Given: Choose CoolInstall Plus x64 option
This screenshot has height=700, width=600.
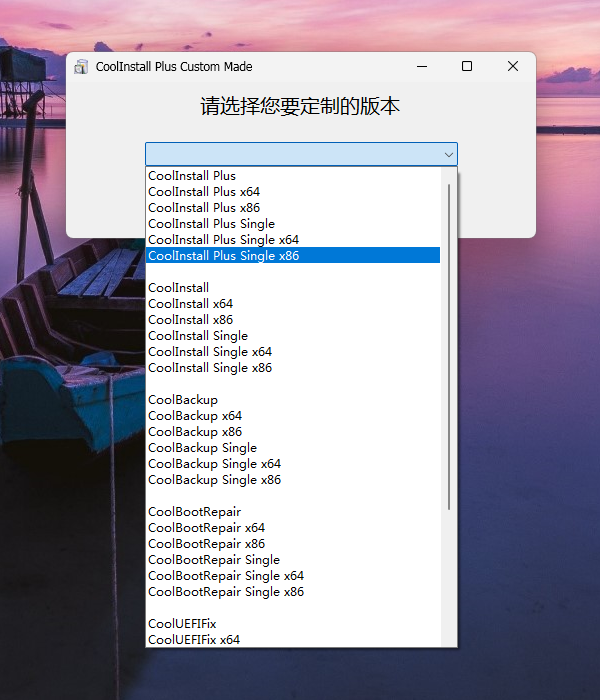Looking at the screenshot, I should 204,192.
